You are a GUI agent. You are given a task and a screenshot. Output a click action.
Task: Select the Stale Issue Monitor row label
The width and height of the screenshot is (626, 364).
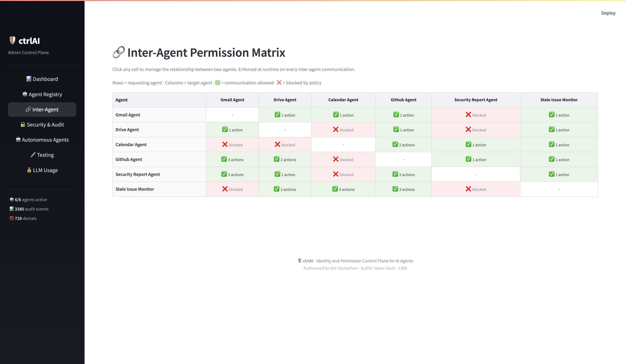click(x=135, y=189)
